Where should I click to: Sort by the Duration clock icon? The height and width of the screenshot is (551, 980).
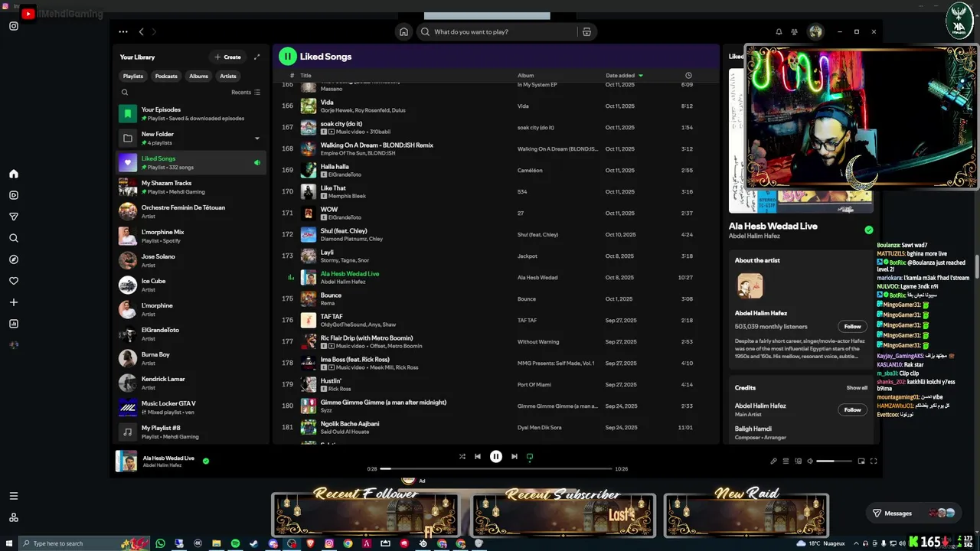(688, 76)
